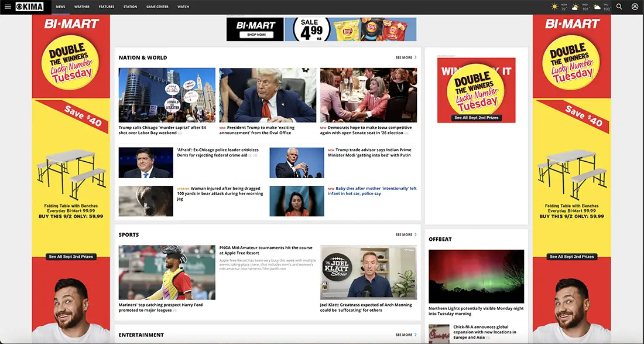Click the 79° current temperature reading
The image size is (644, 344).
564,9
